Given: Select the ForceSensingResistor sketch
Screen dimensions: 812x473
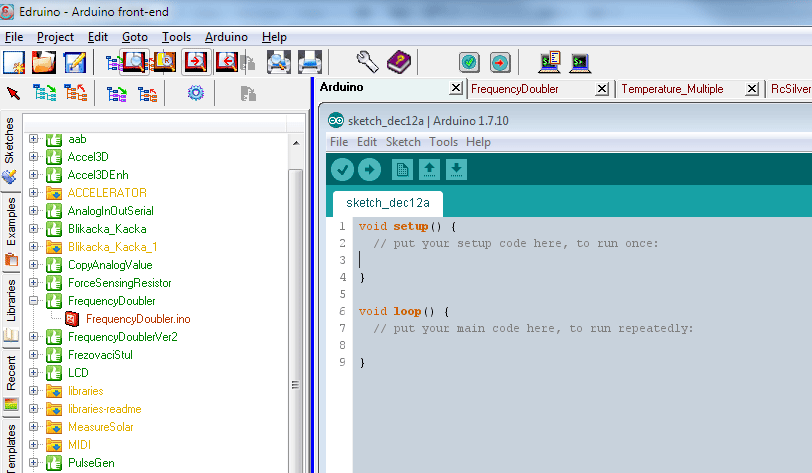Looking at the screenshot, I should click(x=120, y=283).
